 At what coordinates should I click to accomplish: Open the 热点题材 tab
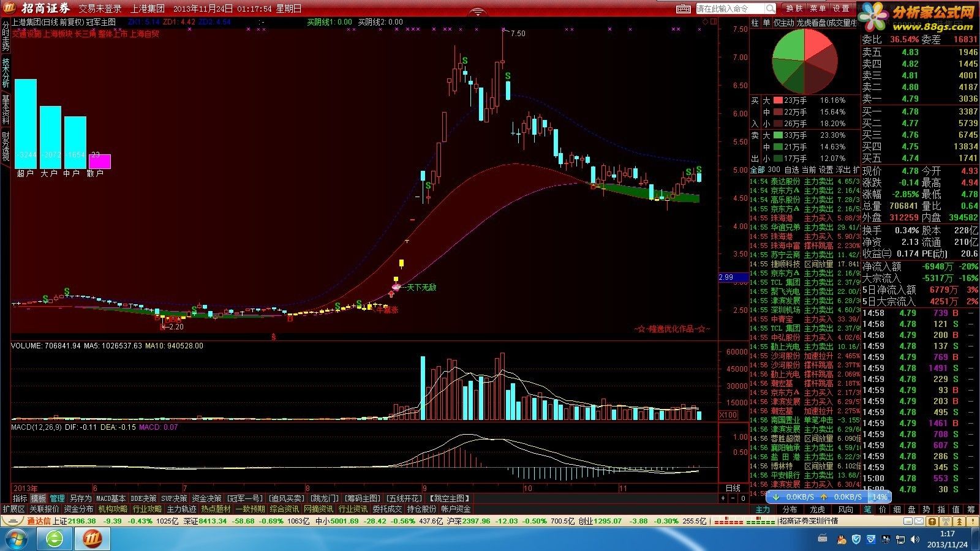[x=216, y=509]
